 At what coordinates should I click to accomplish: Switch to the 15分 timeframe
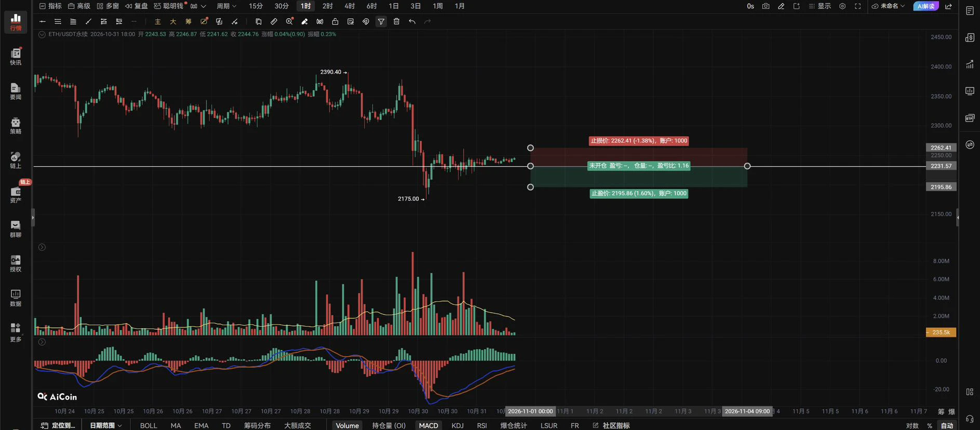pos(256,6)
